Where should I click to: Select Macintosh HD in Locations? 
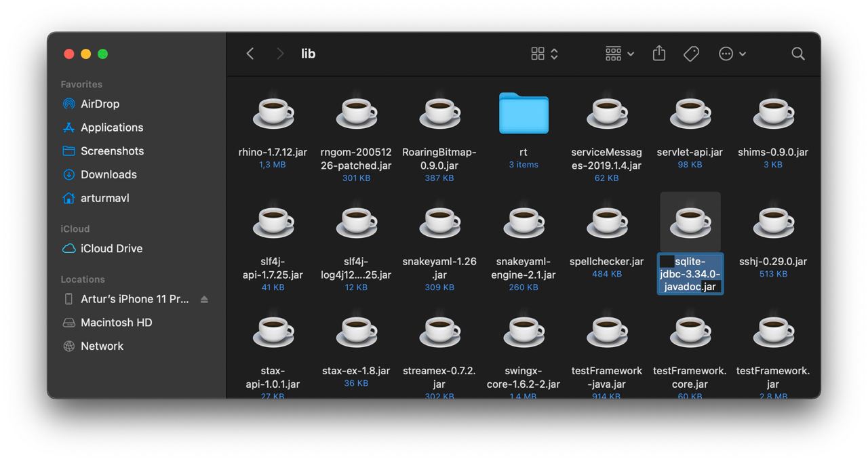coord(117,322)
